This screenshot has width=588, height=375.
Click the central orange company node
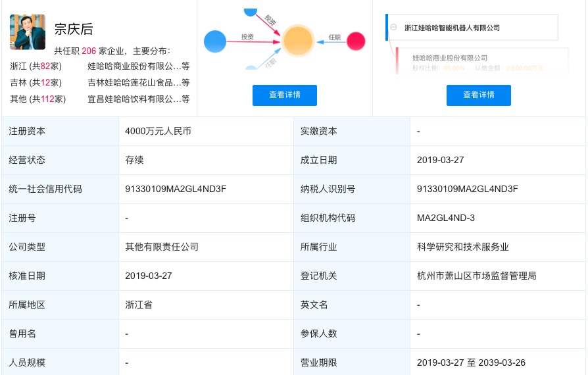point(298,41)
